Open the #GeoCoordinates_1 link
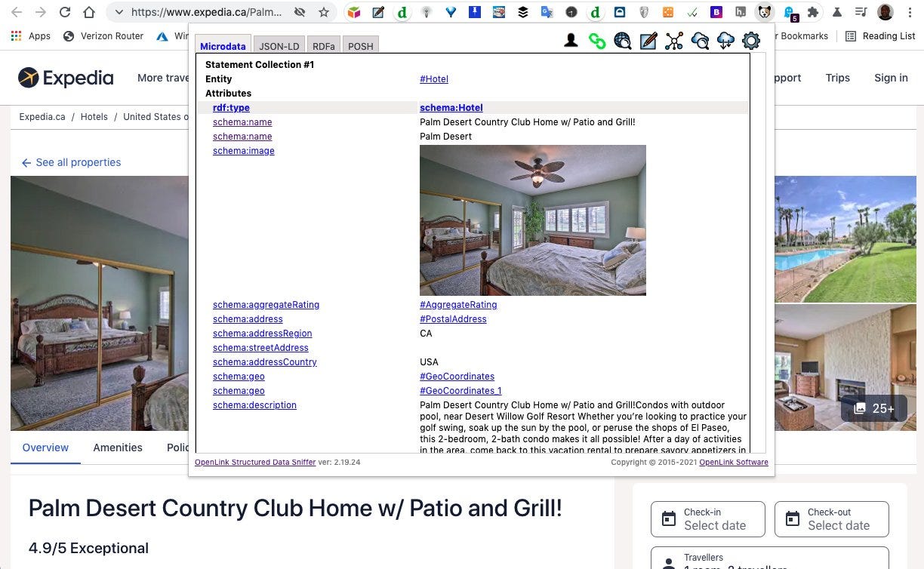The height and width of the screenshot is (569, 924). point(460,391)
